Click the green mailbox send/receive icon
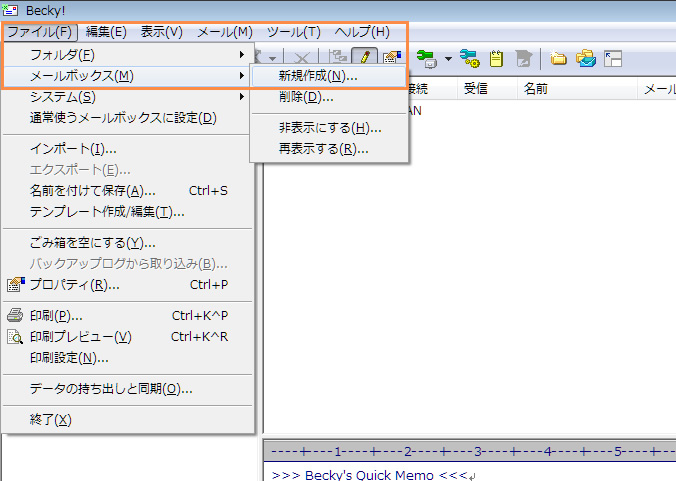The width and height of the screenshot is (676, 481). pyautogui.click(x=431, y=58)
